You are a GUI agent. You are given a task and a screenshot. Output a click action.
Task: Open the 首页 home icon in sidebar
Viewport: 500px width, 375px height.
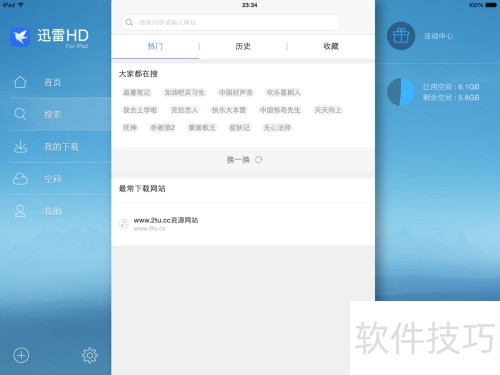[x=20, y=82]
